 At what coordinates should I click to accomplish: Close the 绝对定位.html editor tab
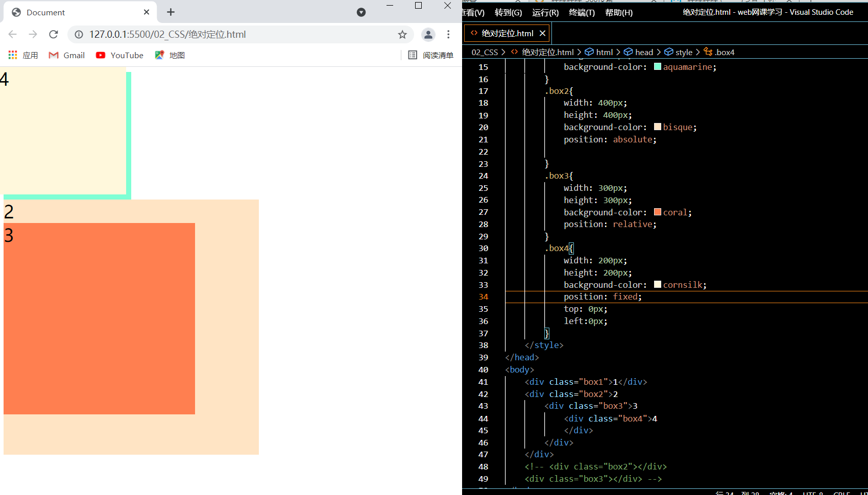[x=542, y=33]
